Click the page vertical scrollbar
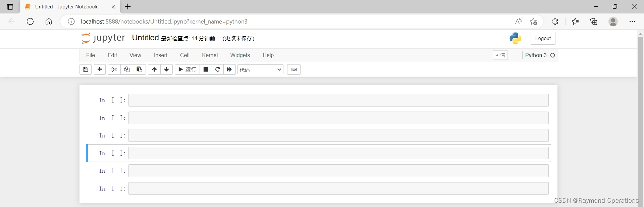 [x=641, y=121]
